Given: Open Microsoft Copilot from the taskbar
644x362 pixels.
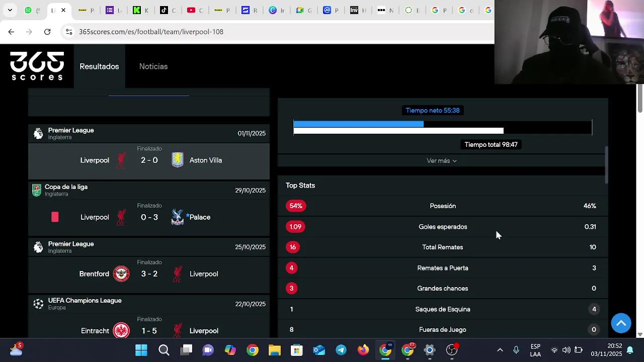Looking at the screenshot, I should click(230, 350).
